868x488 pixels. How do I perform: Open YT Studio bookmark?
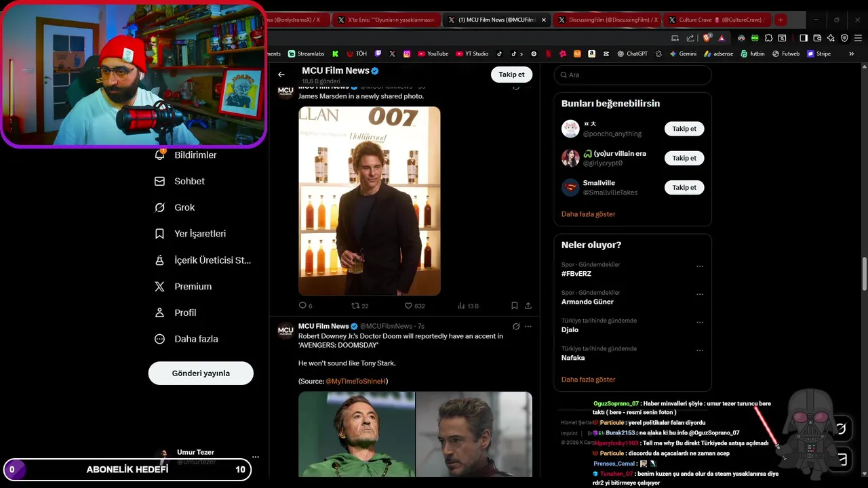point(472,54)
